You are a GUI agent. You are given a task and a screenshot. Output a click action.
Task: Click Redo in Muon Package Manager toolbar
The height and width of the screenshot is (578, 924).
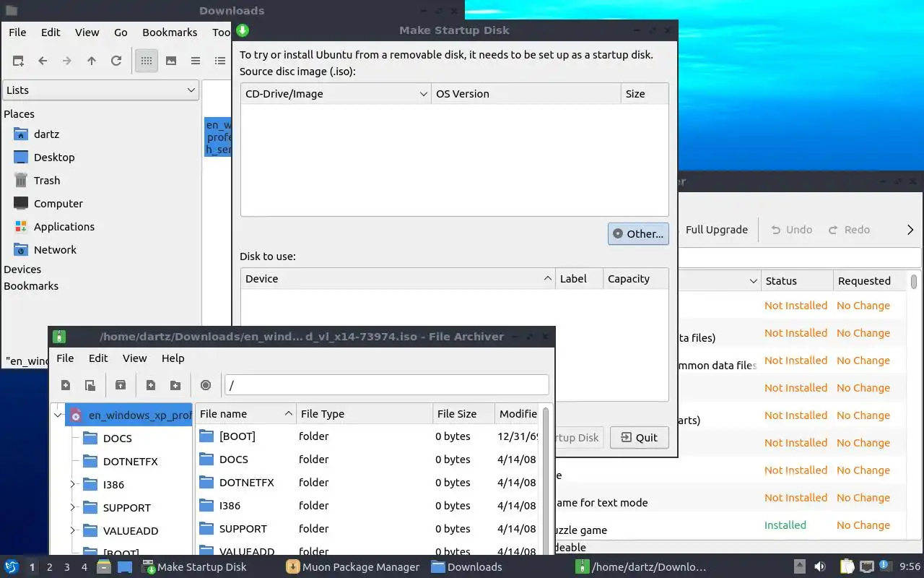[x=849, y=230]
